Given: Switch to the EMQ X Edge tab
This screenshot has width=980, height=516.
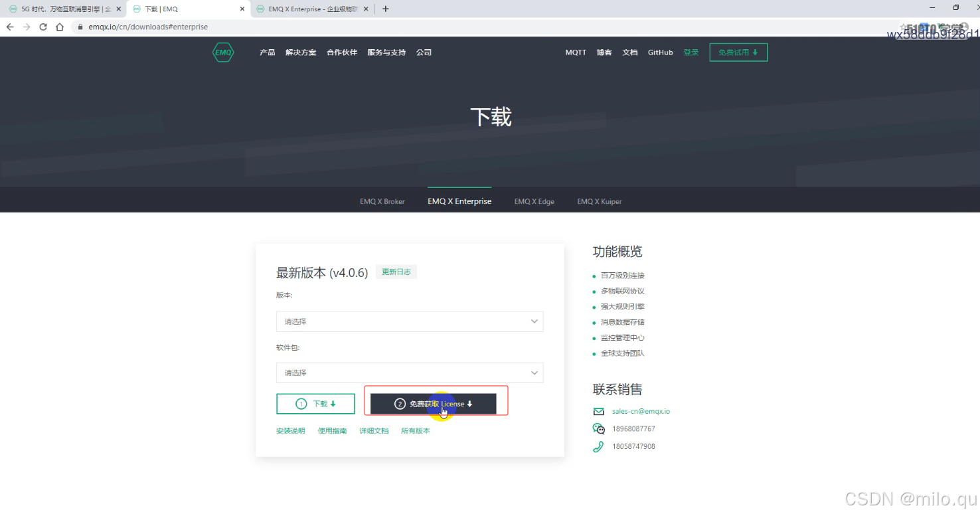Looking at the screenshot, I should coord(534,201).
